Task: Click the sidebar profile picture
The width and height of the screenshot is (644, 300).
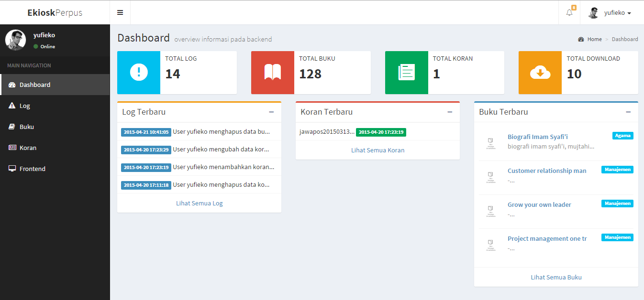Action: tap(15, 40)
